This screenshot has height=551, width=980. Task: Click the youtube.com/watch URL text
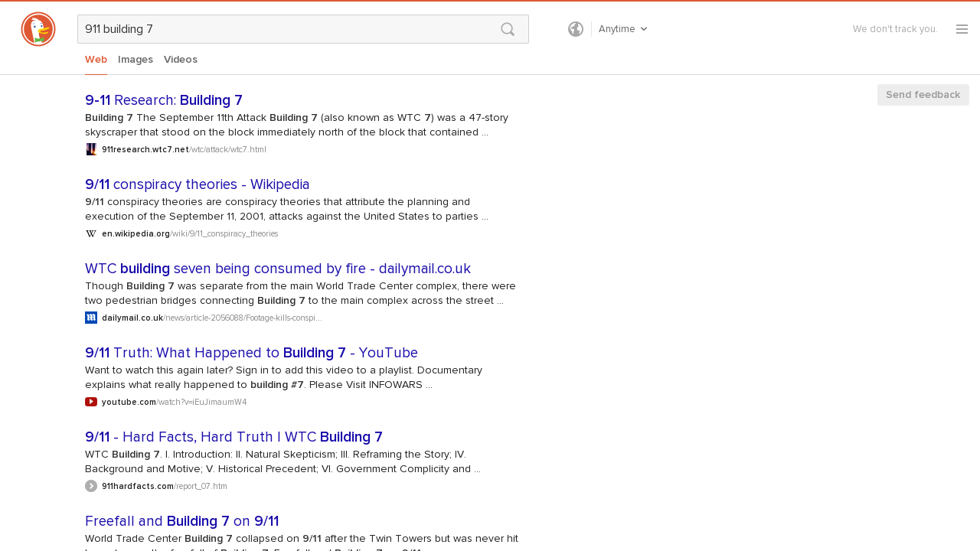pos(175,402)
